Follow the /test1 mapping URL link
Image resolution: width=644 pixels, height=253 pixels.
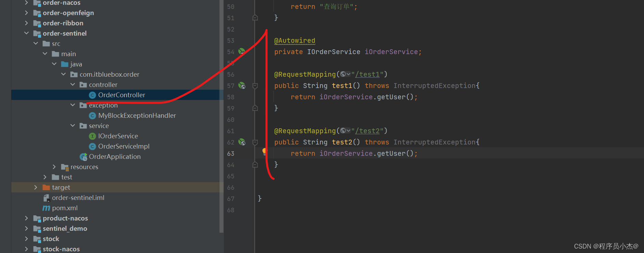click(367, 74)
